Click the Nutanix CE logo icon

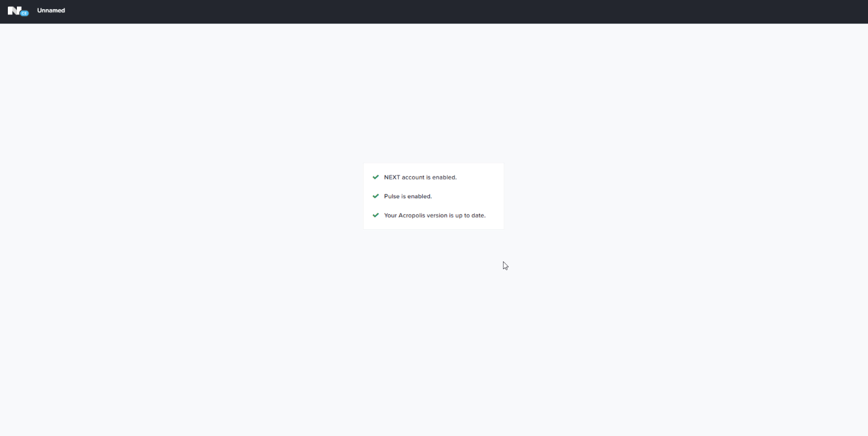pos(18,11)
